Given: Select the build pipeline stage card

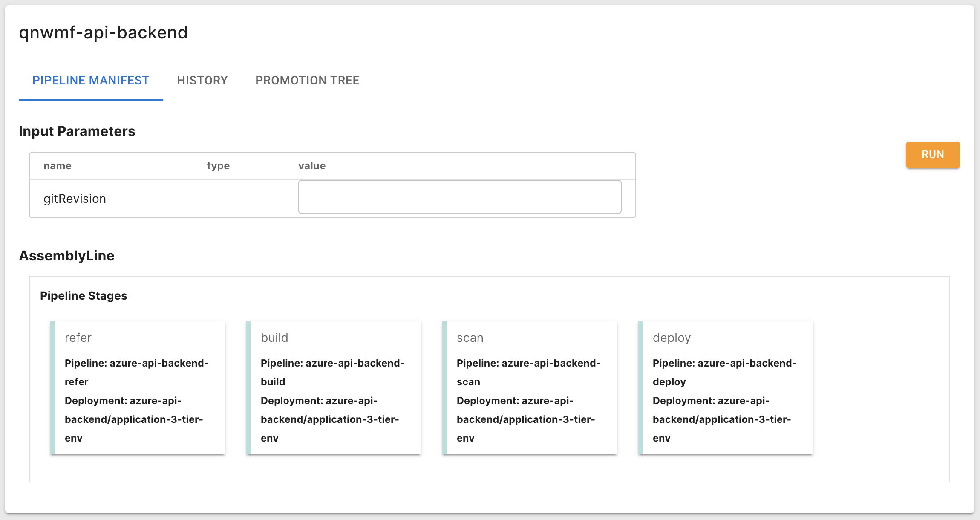Looking at the screenshot, I should [x=333, y=387].
